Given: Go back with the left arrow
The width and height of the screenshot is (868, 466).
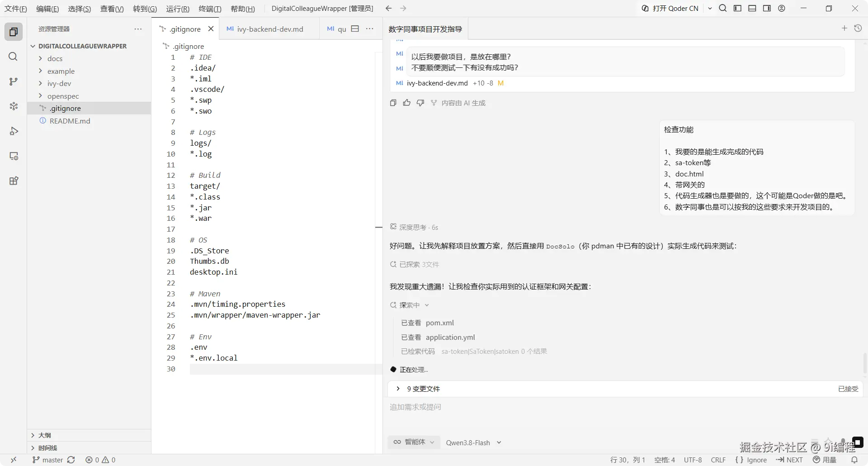Looking at the screenshot, I should (388, 9).
